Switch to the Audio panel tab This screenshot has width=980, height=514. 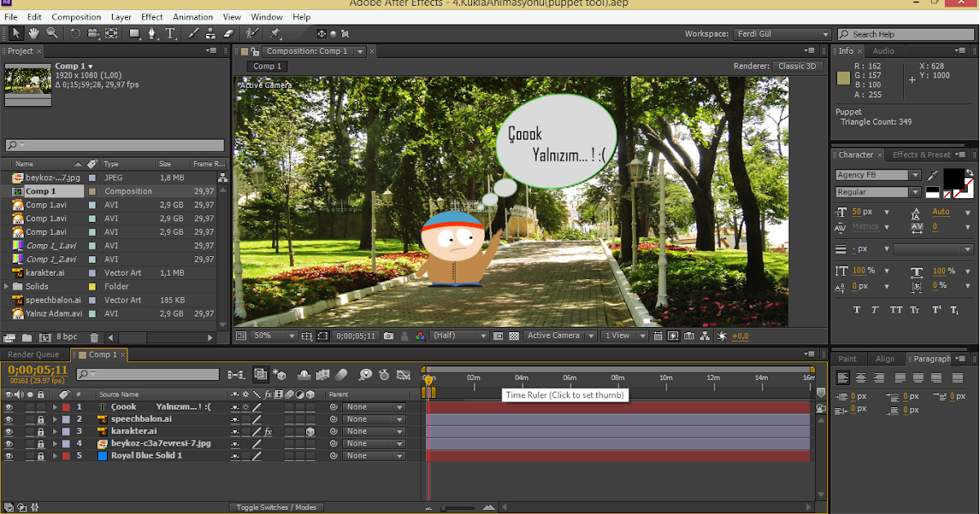tap(883, 51)
